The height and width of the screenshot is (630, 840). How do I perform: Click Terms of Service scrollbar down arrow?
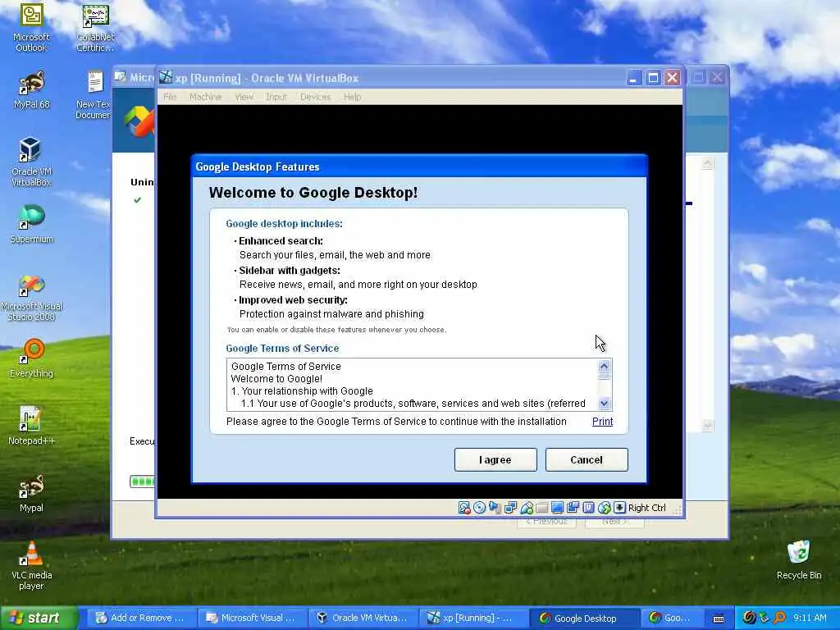[x=605, y=404]
